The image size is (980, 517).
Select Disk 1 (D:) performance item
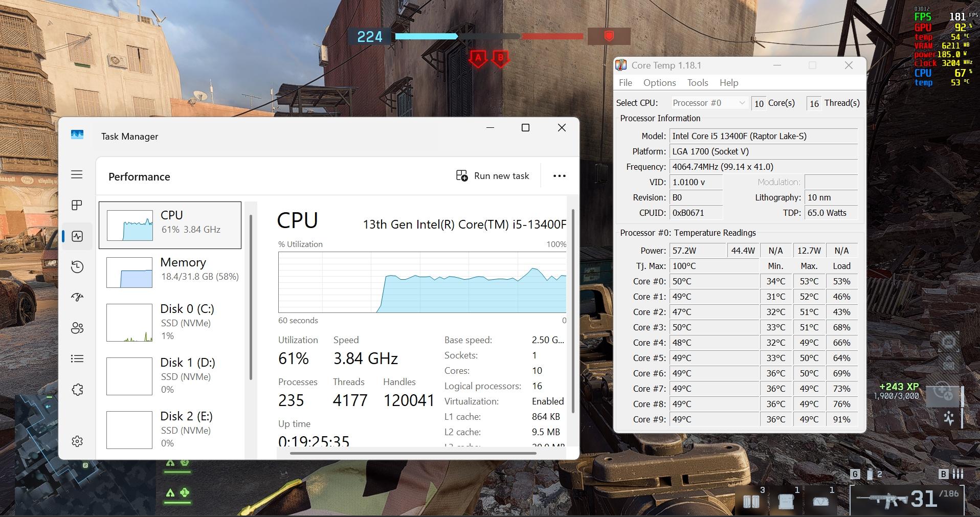pyautogui.click(x=170, y=376)
